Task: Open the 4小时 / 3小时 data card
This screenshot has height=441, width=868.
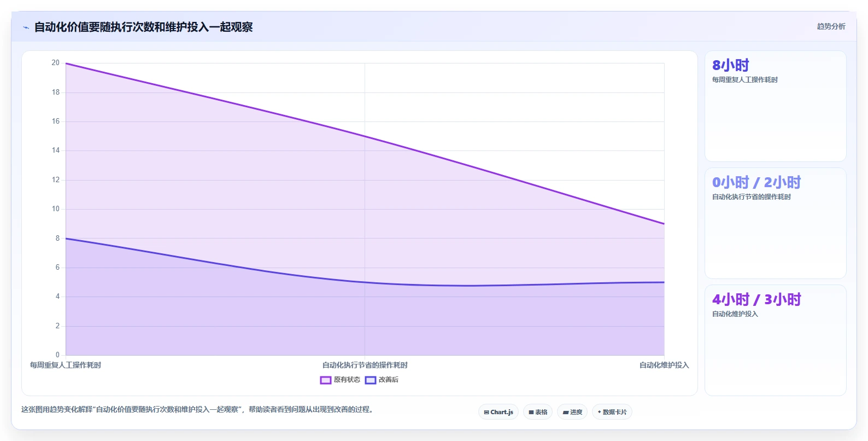Action: click(775, 340)
